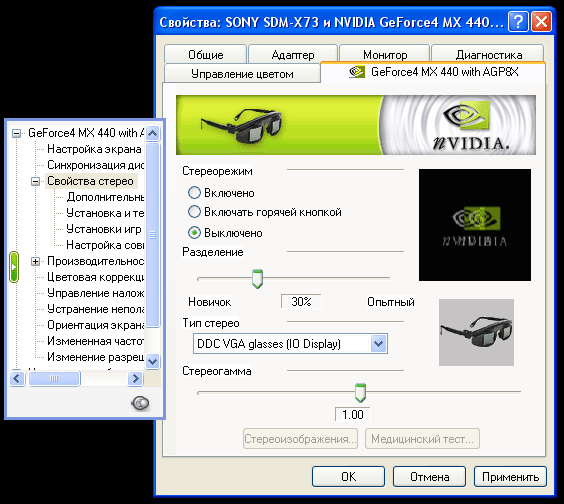
Task: Click the 'Стереоизображения...' button
Action: [x=300, y=439]
